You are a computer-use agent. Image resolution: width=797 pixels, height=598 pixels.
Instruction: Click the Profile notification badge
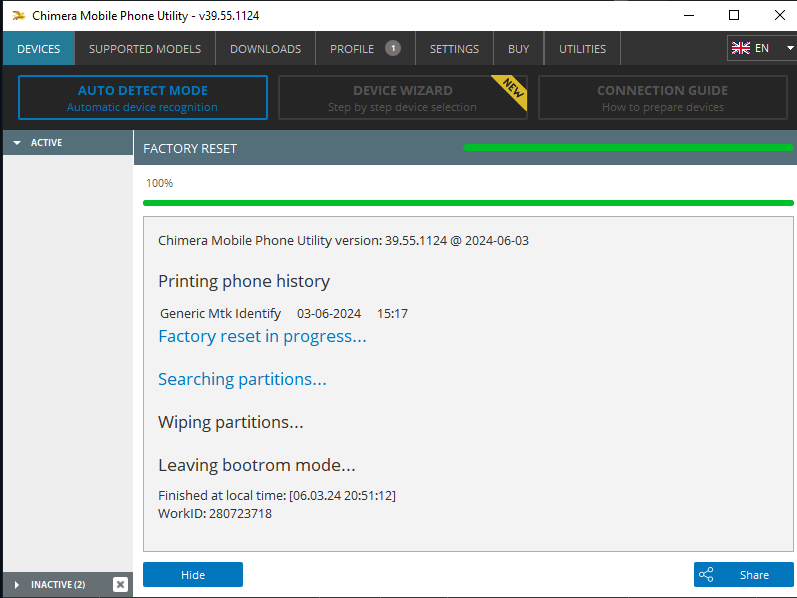point(393,48)
